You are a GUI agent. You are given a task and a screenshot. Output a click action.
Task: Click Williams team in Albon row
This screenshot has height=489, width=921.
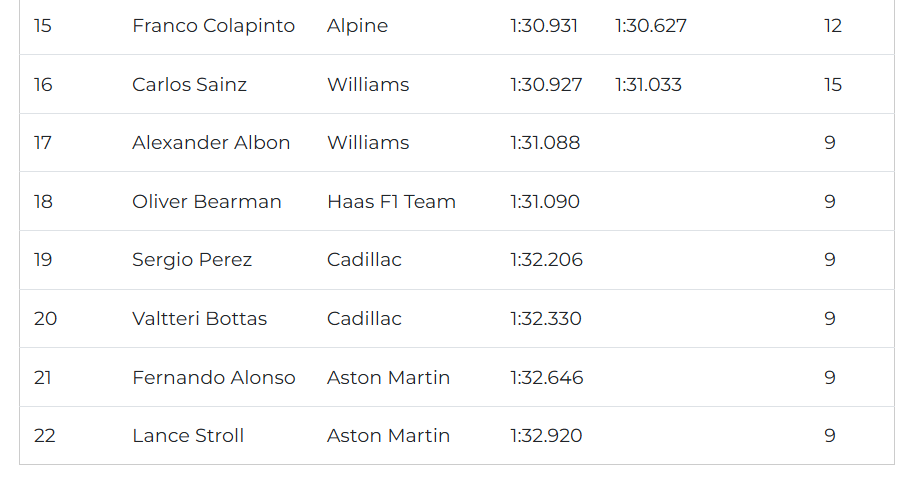click(368, 143)
